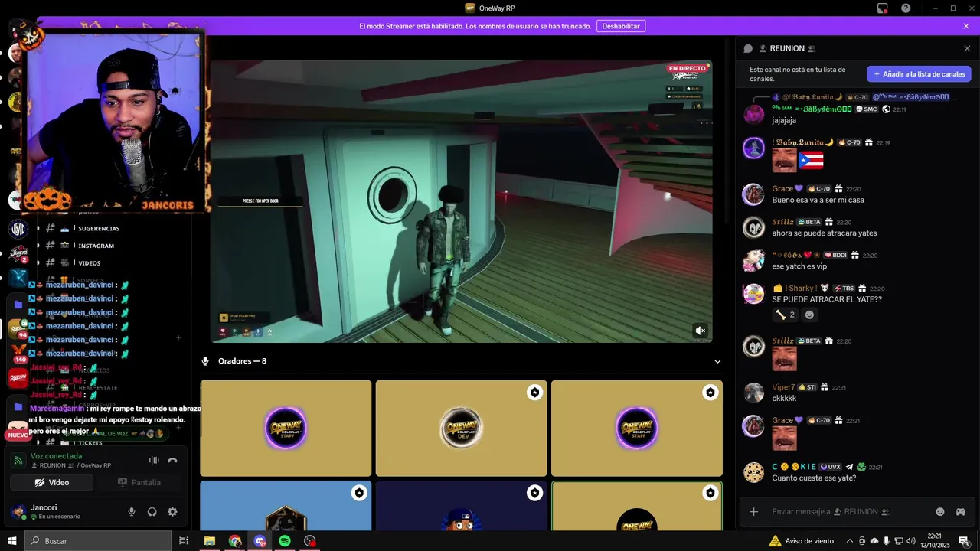Open the help question mark icon
This screenshot has height=551, width=980.
click(906, 8)
